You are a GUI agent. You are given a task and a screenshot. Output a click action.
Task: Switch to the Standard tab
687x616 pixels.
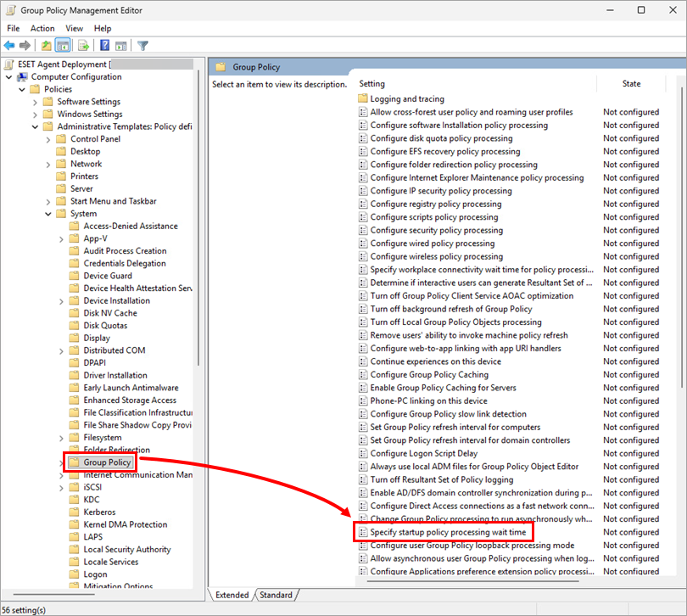(x=276, y=595)
